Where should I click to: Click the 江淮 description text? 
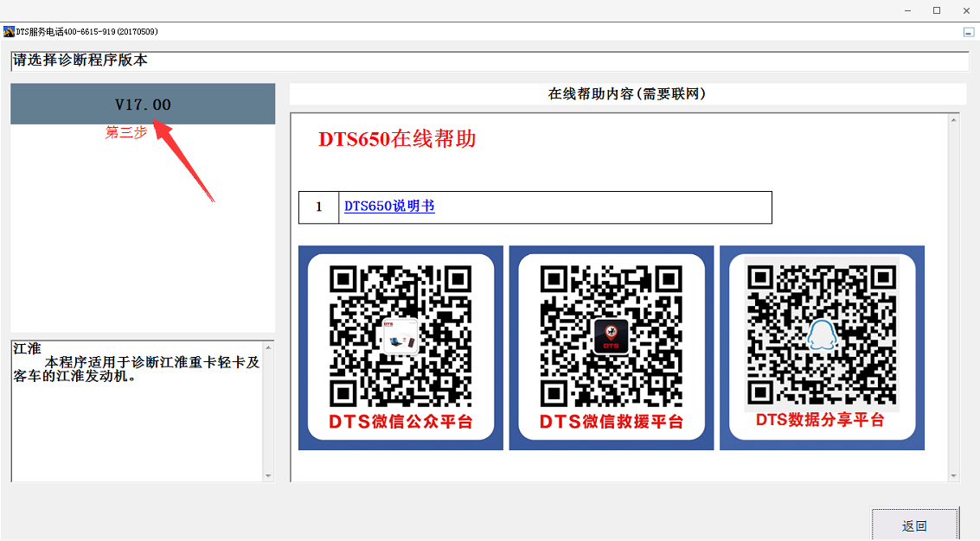[x=137, y=362]
